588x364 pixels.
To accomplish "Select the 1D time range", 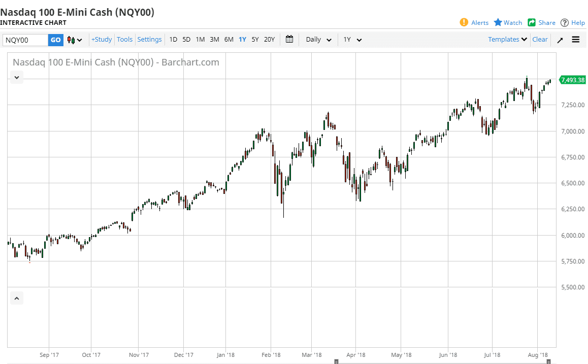I will pos(173,40).
